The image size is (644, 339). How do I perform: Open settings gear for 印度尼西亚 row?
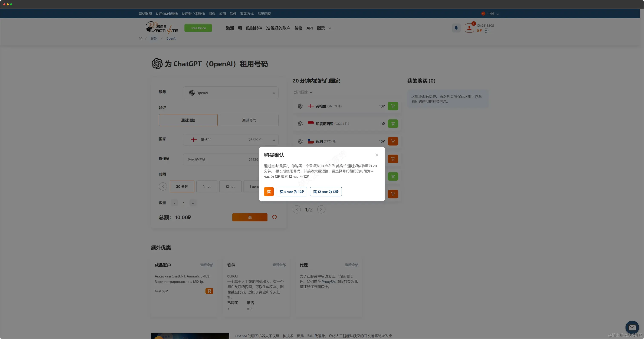[300, 124]
